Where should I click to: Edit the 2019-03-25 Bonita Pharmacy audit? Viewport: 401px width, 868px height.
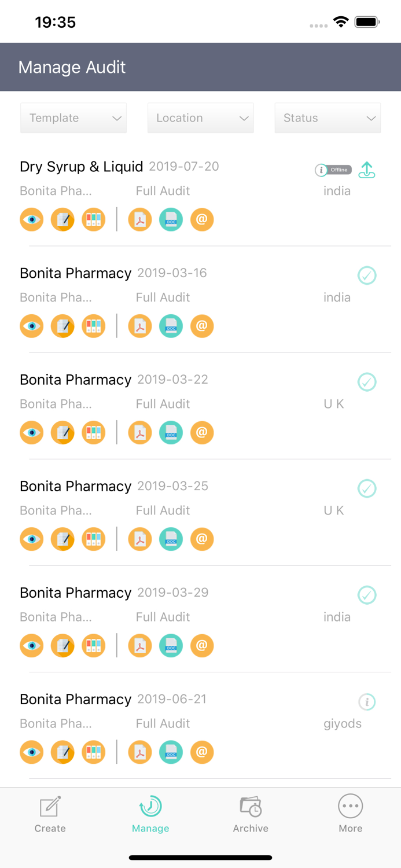click(62, 539)
